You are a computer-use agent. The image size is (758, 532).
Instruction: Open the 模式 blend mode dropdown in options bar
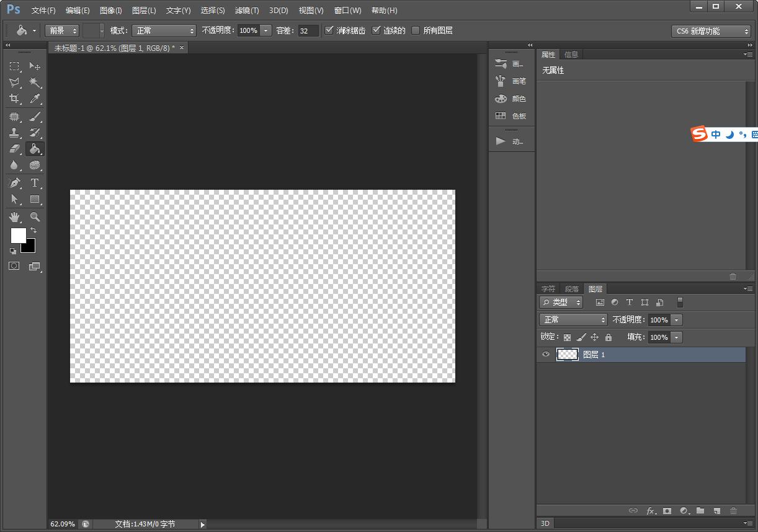[164, 30]
